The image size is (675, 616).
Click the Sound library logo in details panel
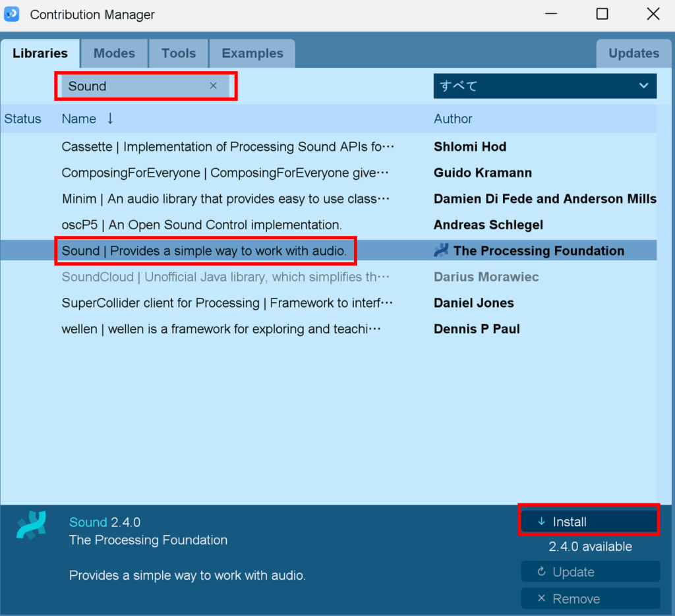pyautogui.click(x=31, y=524)
